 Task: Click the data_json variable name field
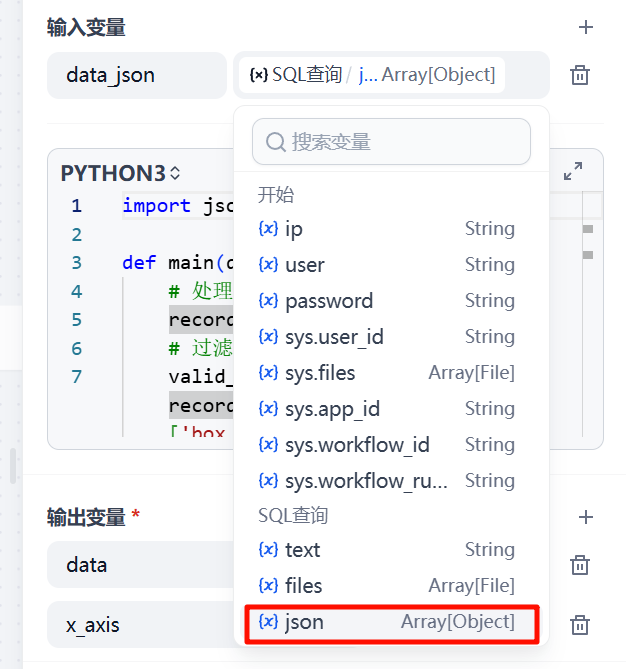tap(137, 76)
